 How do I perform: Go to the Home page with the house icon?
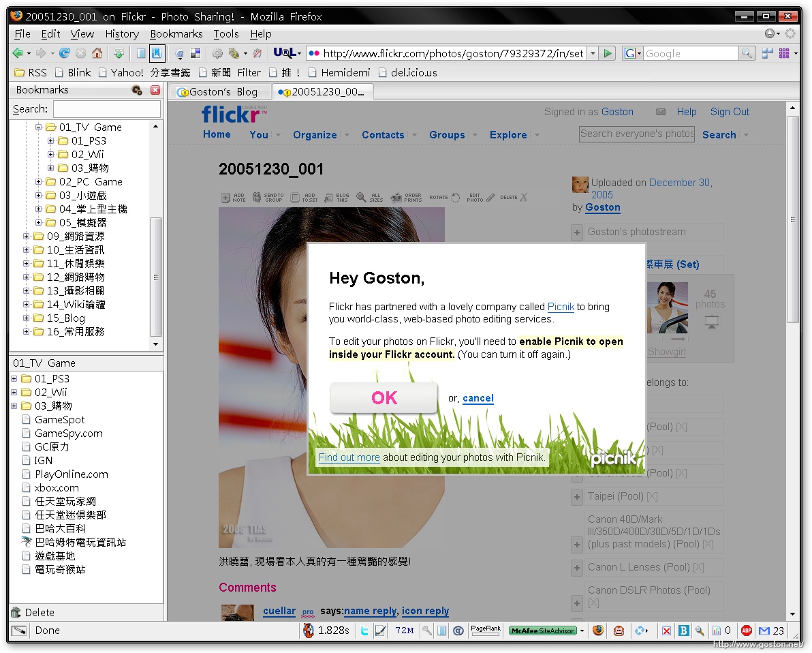click(97, 53)
